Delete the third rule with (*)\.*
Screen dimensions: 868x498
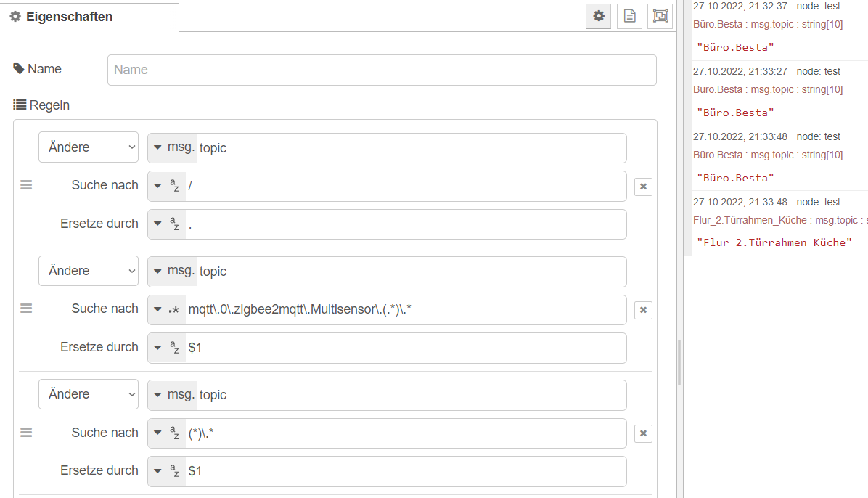point(643,433)
